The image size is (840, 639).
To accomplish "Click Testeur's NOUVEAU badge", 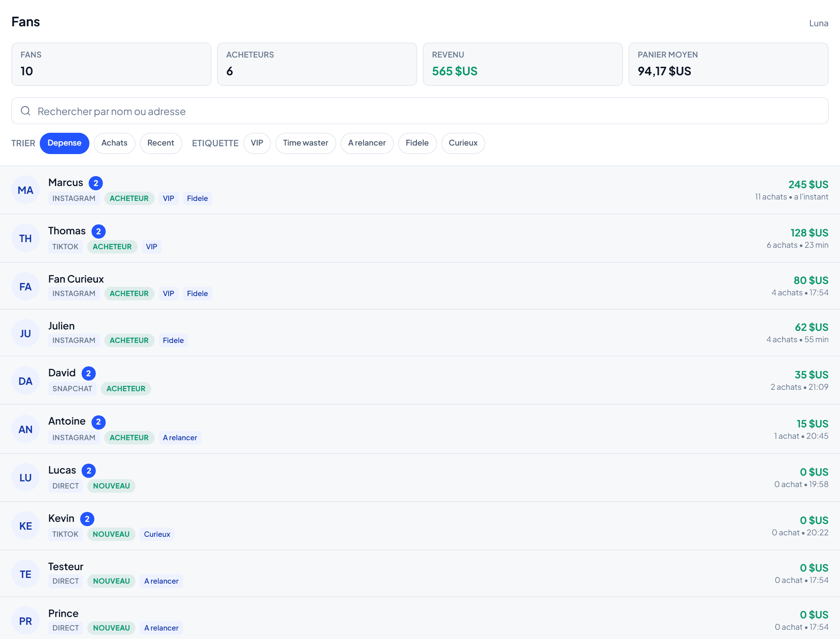I will tap(111, 581).
